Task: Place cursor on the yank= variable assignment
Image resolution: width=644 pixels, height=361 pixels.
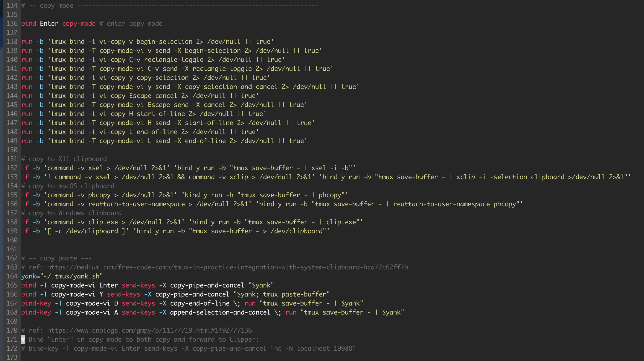Action: [62, 276]
